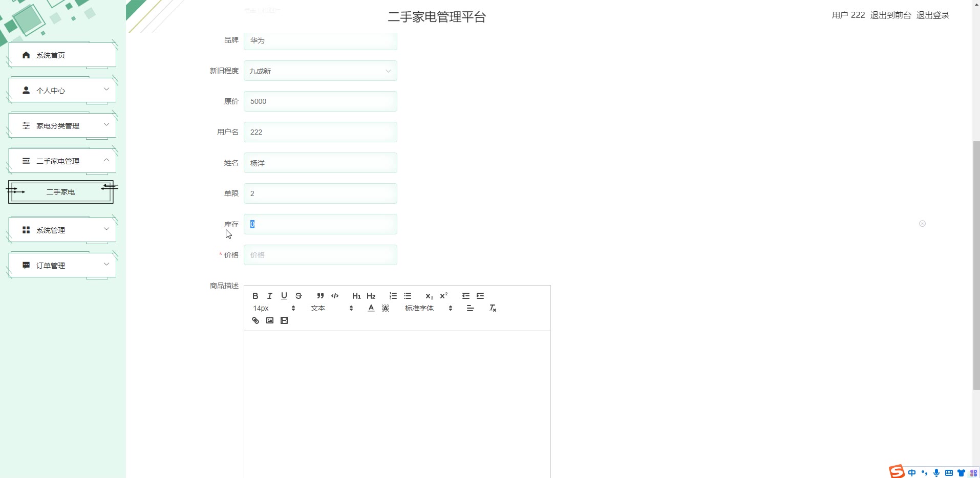980x478 pixels.
Task: Insert a blockquote in the editor
Action: 321,296
